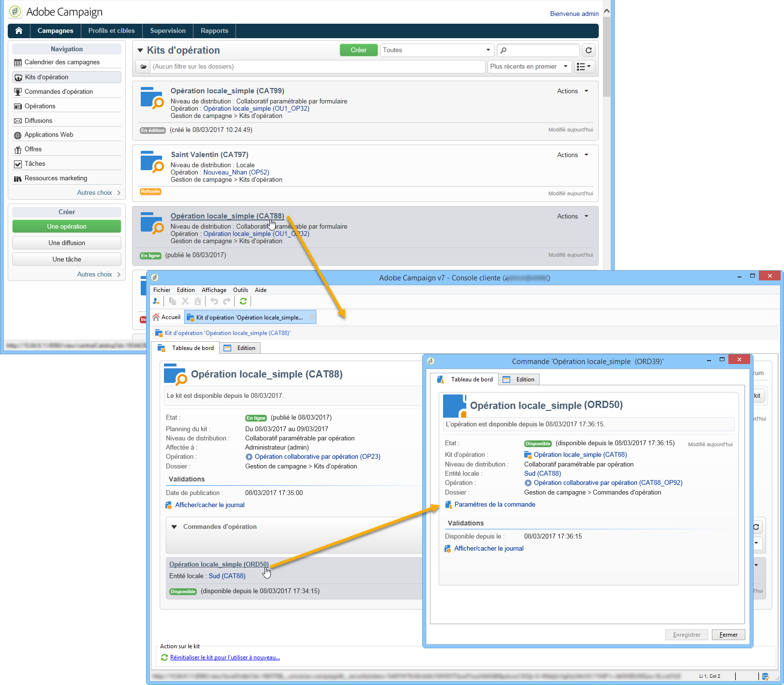Viewport: 784px width, 685px height.
Task: Click the folder filter text field
Action: click(x=317, y=67)
